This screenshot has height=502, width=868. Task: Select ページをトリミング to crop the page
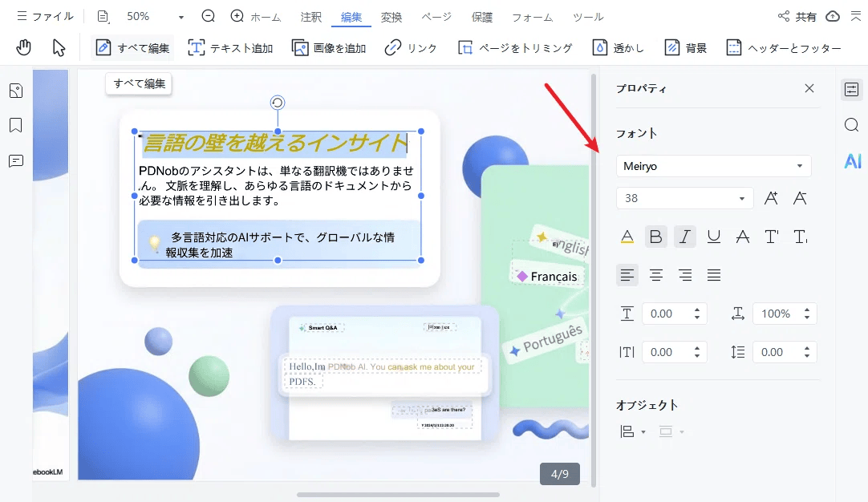click(x=512, y=47)
